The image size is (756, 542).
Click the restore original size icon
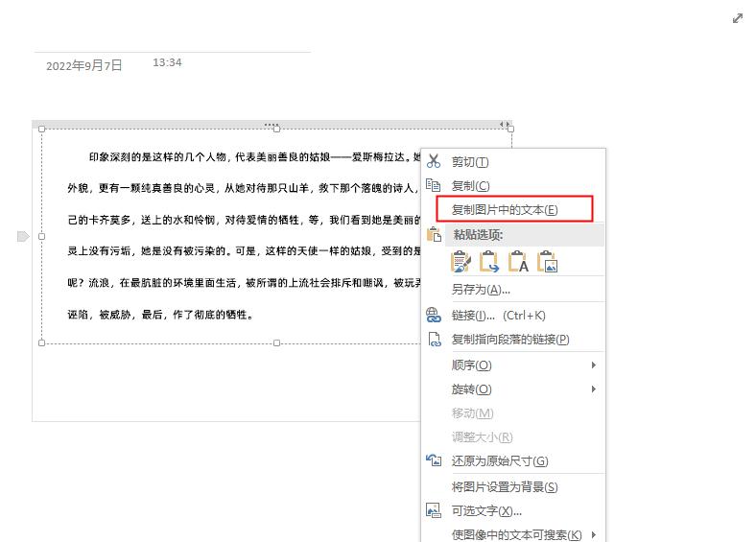click(434, 460)
